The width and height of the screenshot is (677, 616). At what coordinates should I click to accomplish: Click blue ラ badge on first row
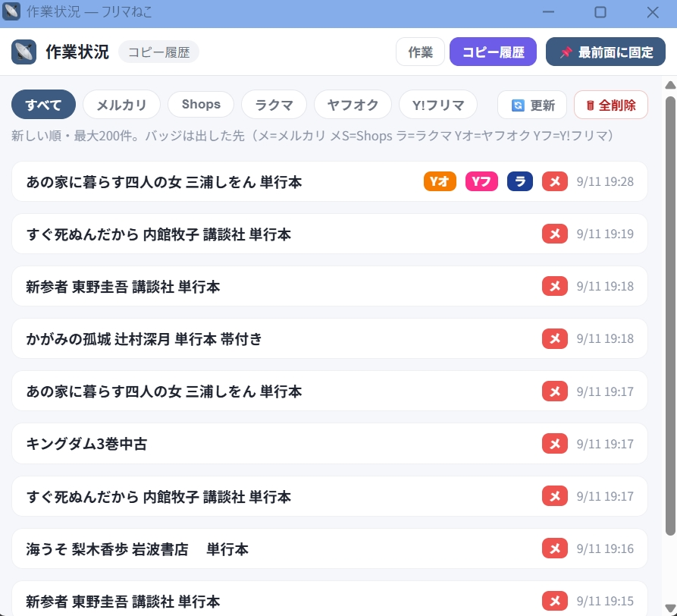click(x=520, y=181)
